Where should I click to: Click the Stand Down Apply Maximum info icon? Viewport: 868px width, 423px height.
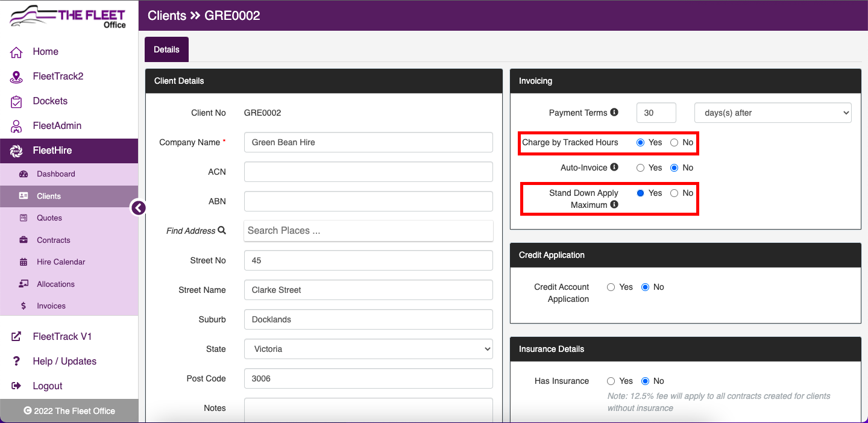[614, 204]
